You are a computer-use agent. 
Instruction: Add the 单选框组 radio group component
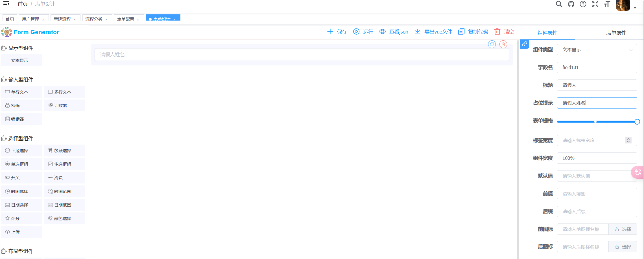[21, 164]
